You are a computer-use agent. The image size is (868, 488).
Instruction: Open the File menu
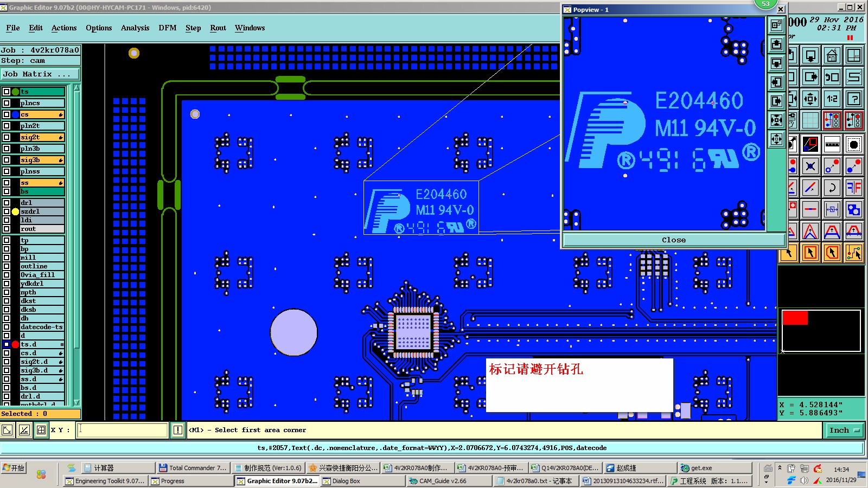[13, 28]
